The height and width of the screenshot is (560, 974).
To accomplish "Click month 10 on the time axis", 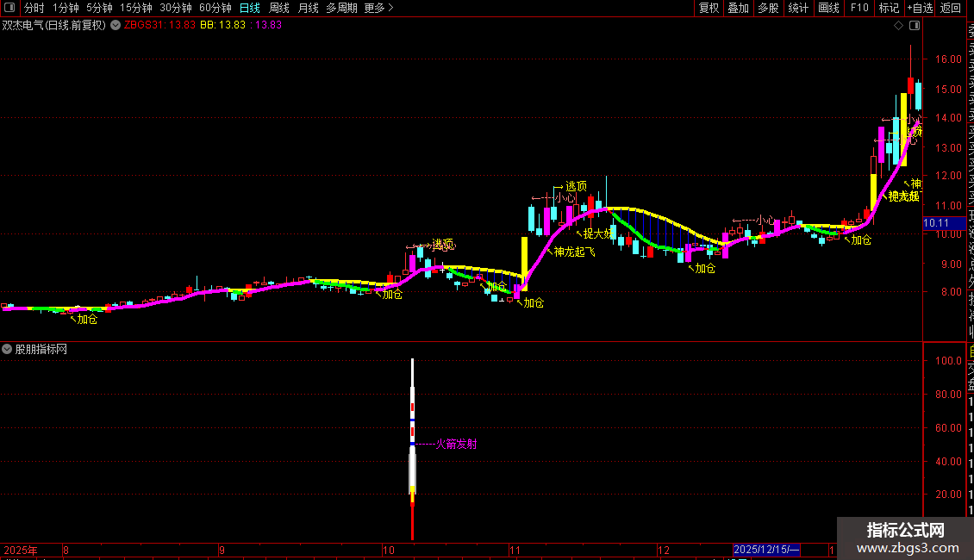I will tap(388, 550).
